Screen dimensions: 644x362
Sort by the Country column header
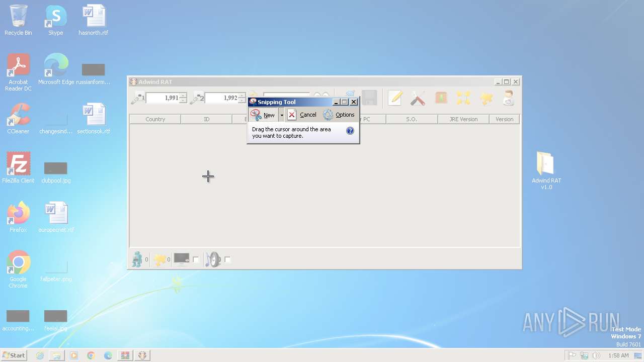tap(155, 119)
